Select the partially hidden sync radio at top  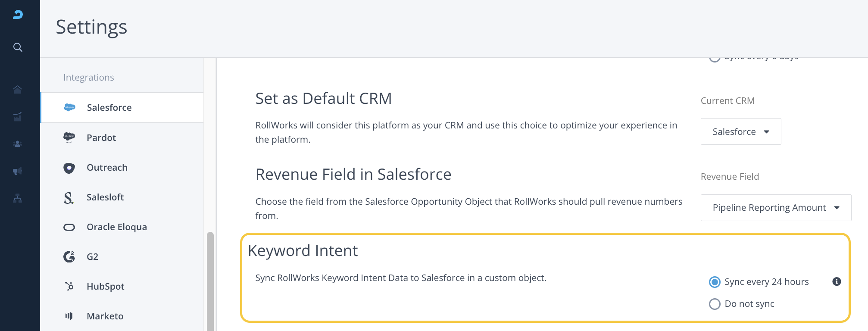[715, 59]
